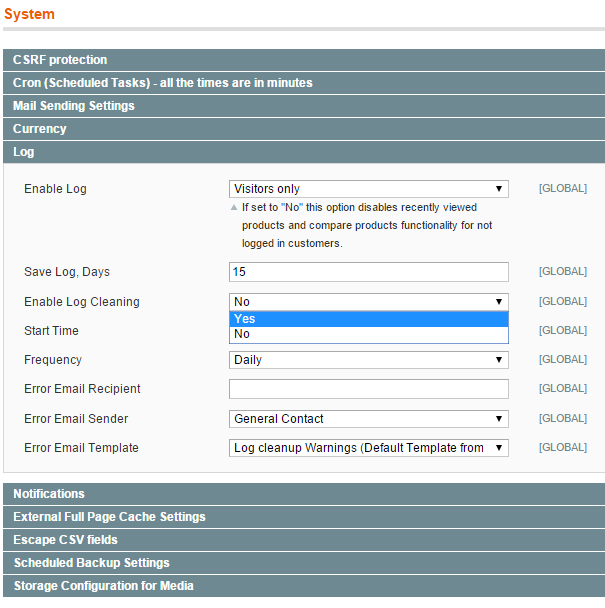Click the Enable Log Cleaning label
Image resolution: width=605 pixels, height=608 pixels.
pyautogui.click(x=82, y=302)
